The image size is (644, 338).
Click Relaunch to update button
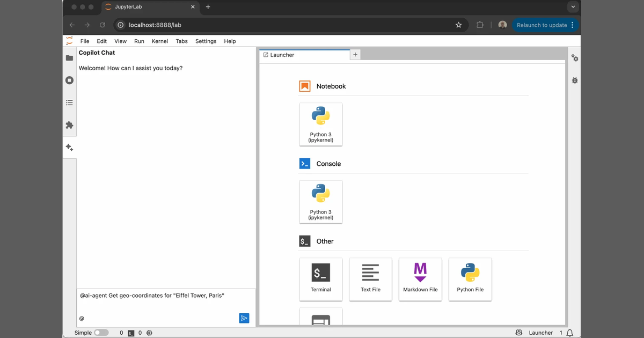point(545,25)
